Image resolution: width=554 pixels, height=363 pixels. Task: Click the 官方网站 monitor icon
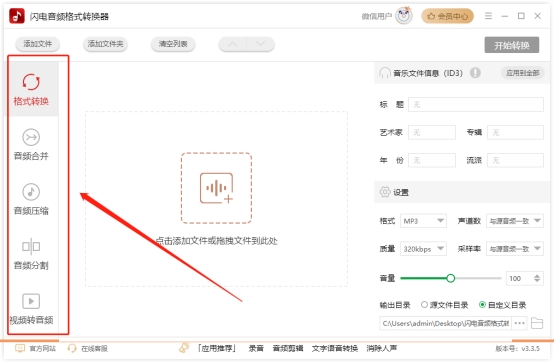[x=20, y=349]
